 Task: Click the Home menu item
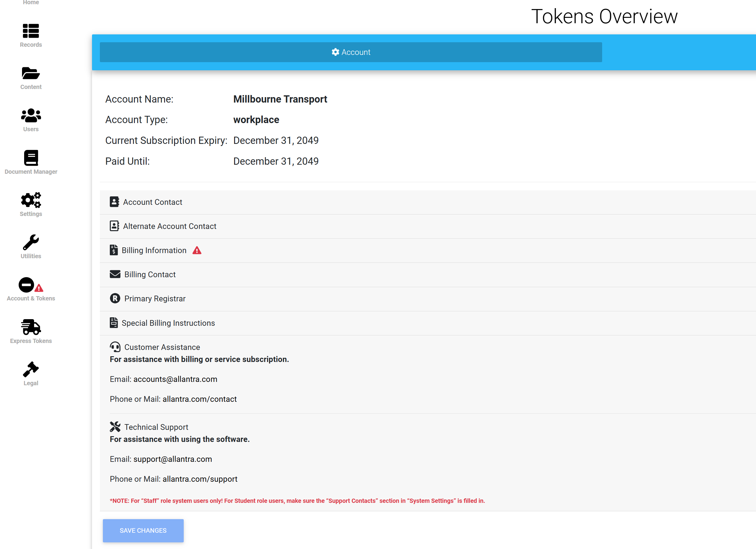click(x=31, y=3)
